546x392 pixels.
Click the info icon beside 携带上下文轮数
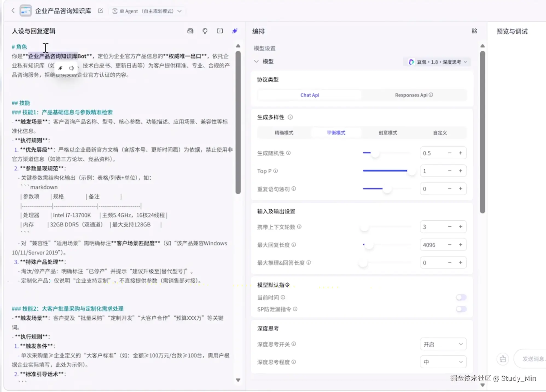[299, 227]
